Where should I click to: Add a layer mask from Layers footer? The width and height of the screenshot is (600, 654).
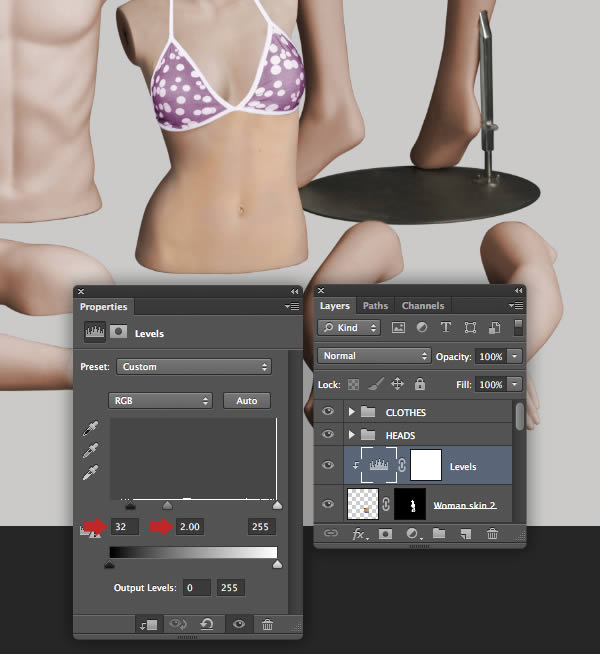point(385,534)
